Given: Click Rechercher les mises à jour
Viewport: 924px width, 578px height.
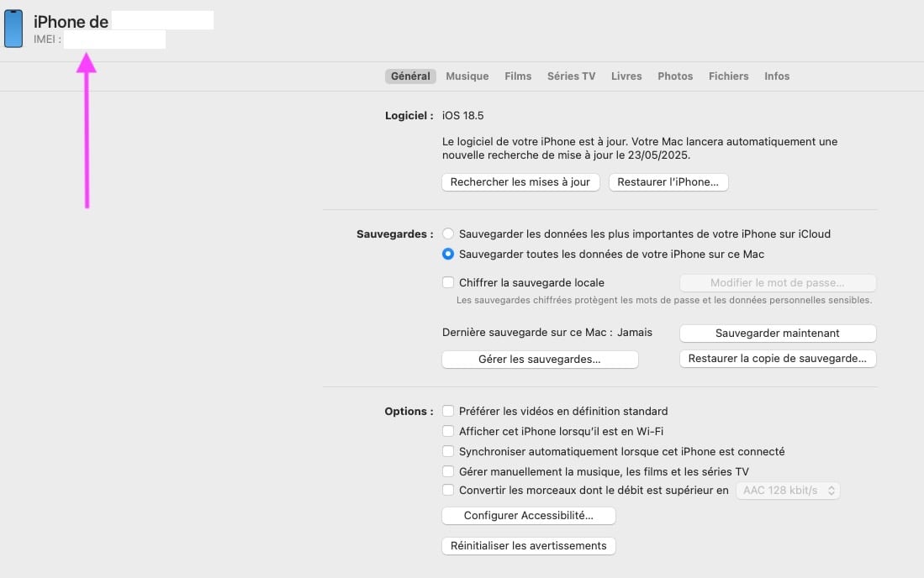Looking at the screenshot, I should coord(520,181).
